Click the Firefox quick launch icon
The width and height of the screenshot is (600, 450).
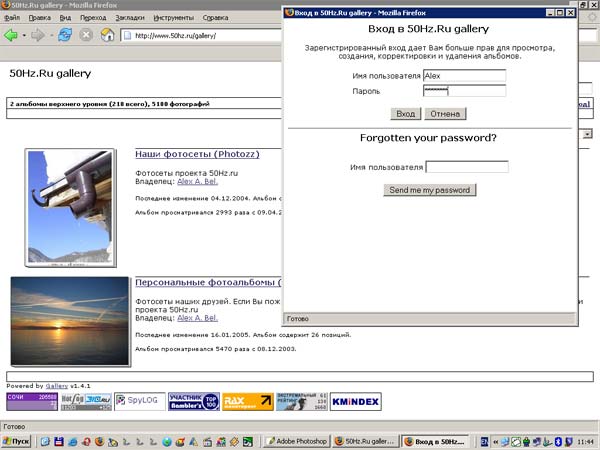[99, 442]
